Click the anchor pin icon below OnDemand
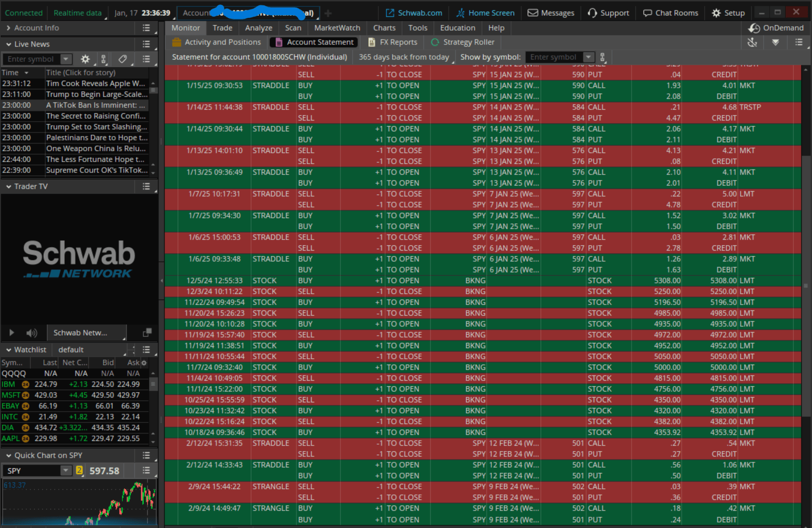Screen dimensions: 812x528 click(x=752, y=42)
